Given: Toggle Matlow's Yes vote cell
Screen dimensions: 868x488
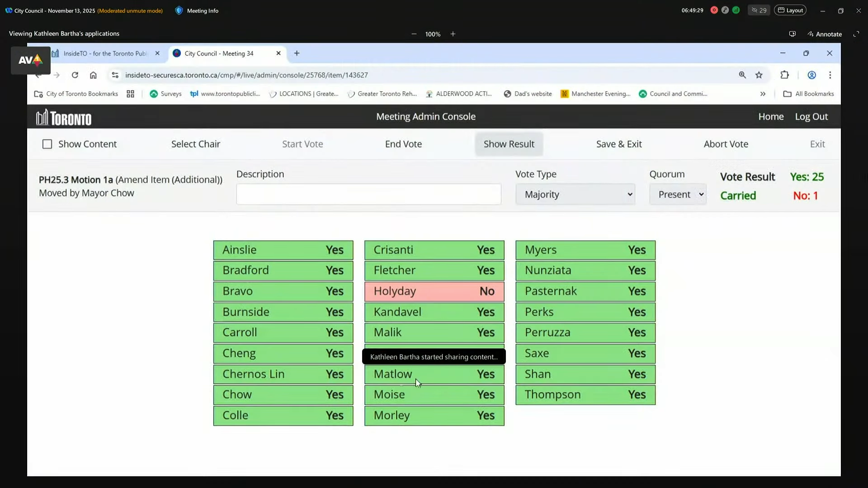Looking at the screenshot, I should pyautogui.click(x=434, y=374).
